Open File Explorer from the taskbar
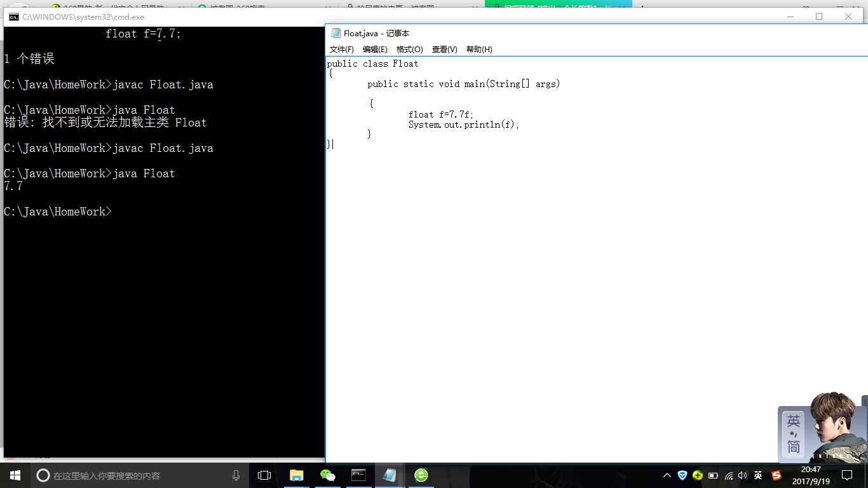Screen dimensions: 868x488 [x=296, y=475]
